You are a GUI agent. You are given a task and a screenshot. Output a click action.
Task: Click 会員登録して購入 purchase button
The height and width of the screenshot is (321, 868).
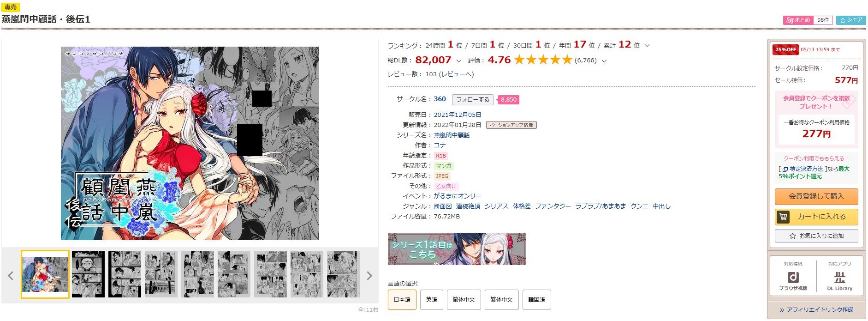pyautogui.click(x=816, y=196)
